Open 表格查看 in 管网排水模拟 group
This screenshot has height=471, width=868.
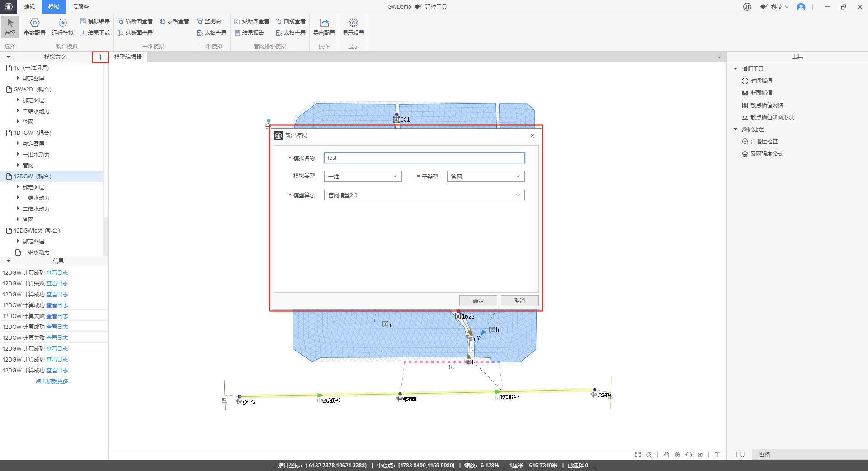tap(291, 33)
